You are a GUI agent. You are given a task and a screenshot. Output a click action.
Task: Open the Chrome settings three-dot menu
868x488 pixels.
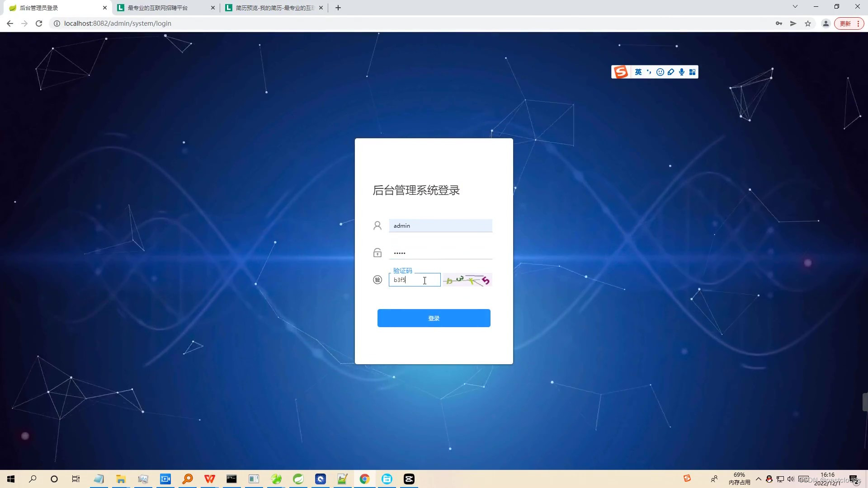click(858, 23)
